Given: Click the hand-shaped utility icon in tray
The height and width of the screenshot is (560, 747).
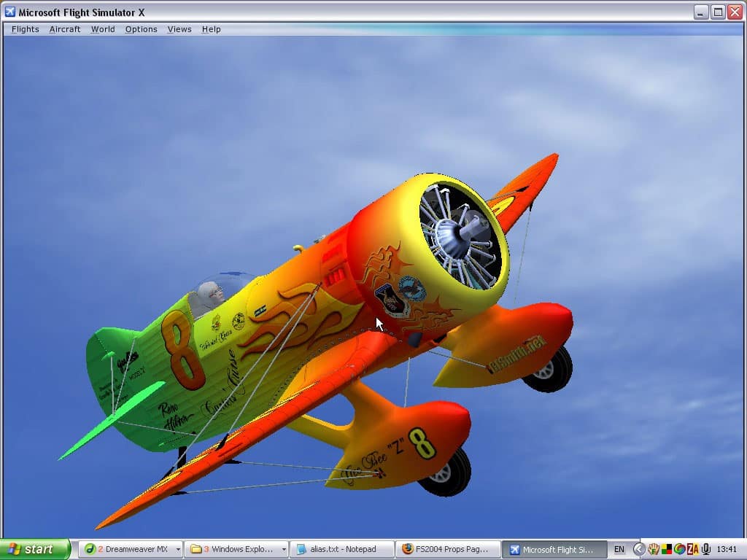Looking at the screenshot, I should point(653,549).
